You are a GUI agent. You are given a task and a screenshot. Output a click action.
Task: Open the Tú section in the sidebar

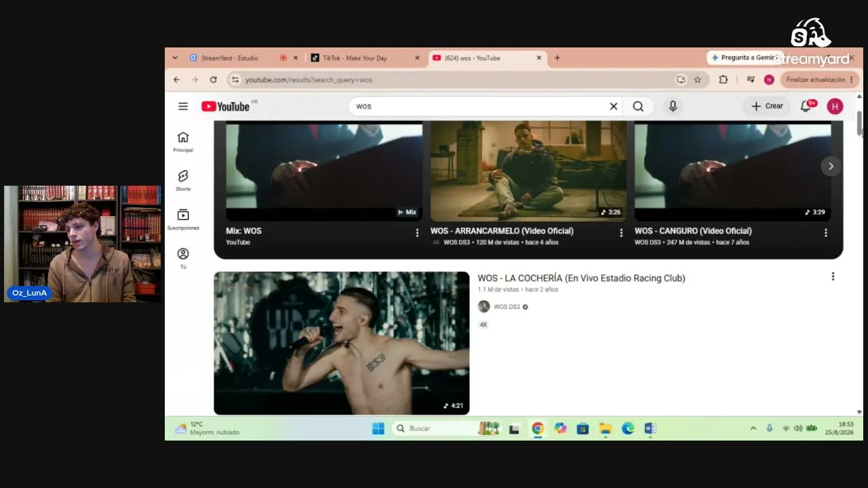coord(183,258)
